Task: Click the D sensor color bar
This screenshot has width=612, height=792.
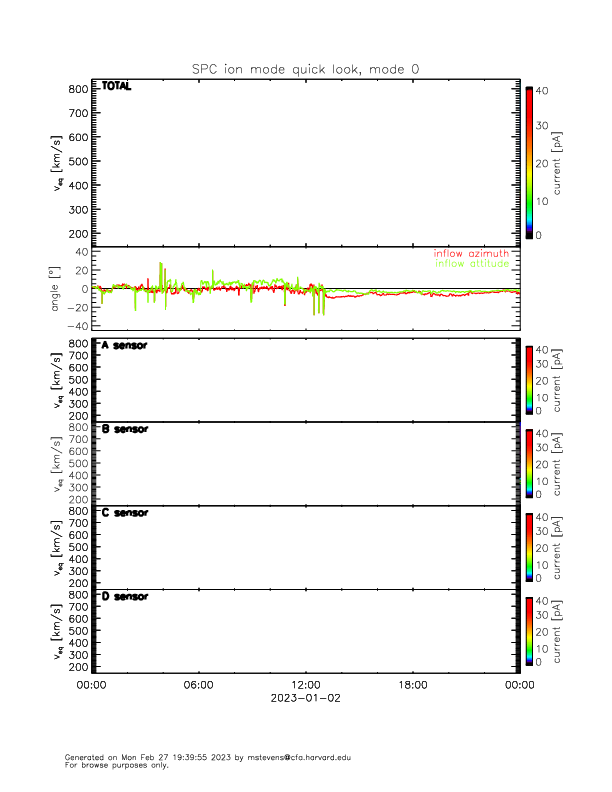Action: coord(529,630)
